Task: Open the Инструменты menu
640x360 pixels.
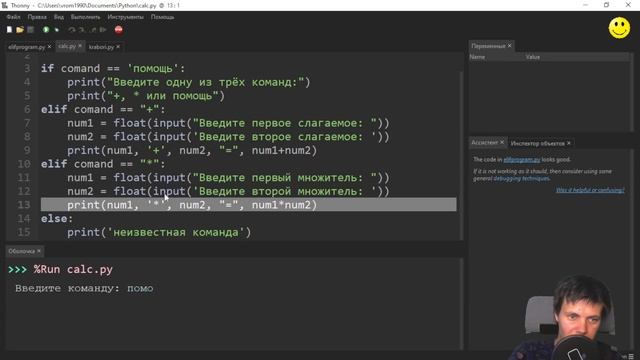Action: [125, 17]
